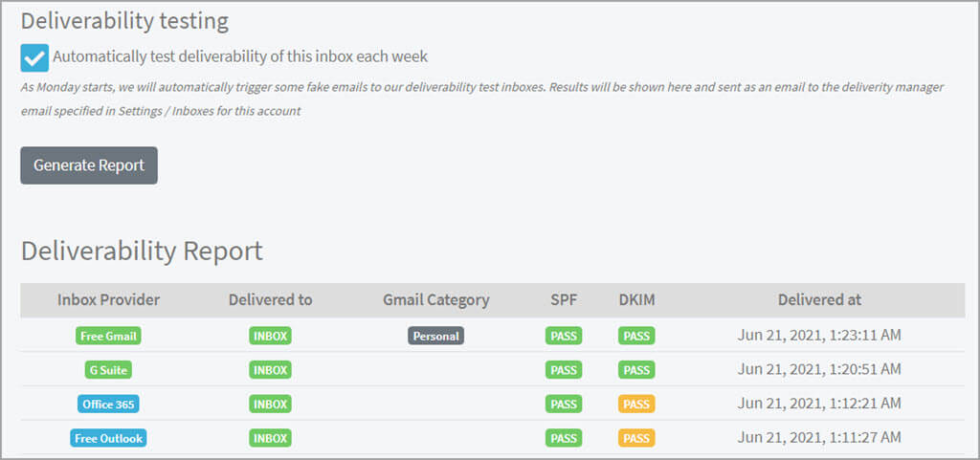Click the Office 365 provider badge
980x460 pixels.
point(108,405)
